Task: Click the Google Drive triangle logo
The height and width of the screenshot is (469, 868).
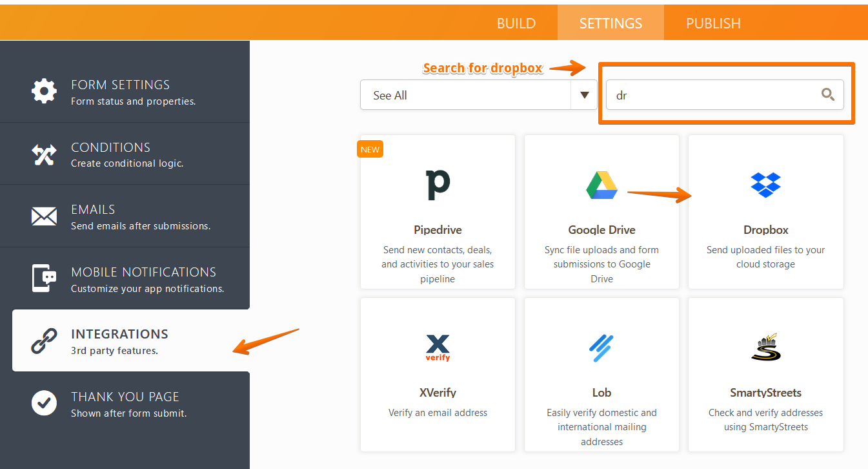Action: click(601, 185)
